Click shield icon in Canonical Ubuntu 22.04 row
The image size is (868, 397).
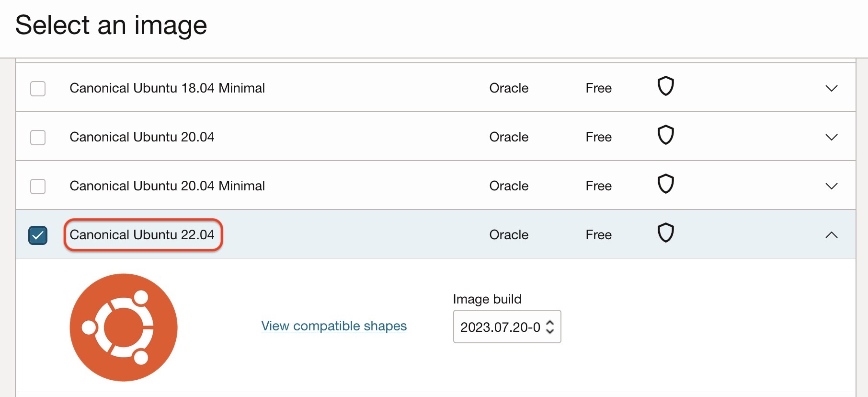click(x=665, y=233)
